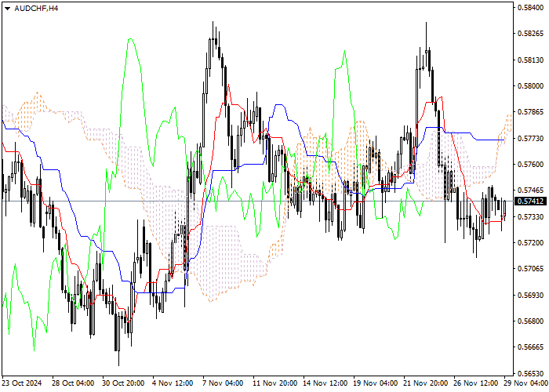Select the 0.58400 price axis label
This screenshot has width=549, height=392.
click(530, 7)
